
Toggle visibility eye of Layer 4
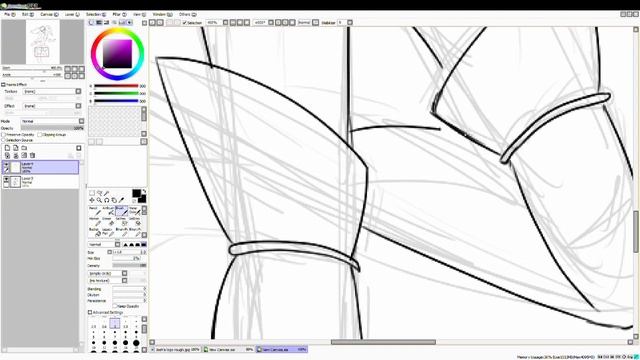pos(6,164)
